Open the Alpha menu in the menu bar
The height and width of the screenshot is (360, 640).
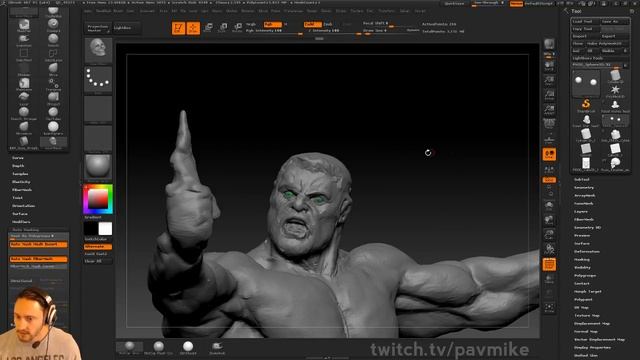tap(88, 11)
